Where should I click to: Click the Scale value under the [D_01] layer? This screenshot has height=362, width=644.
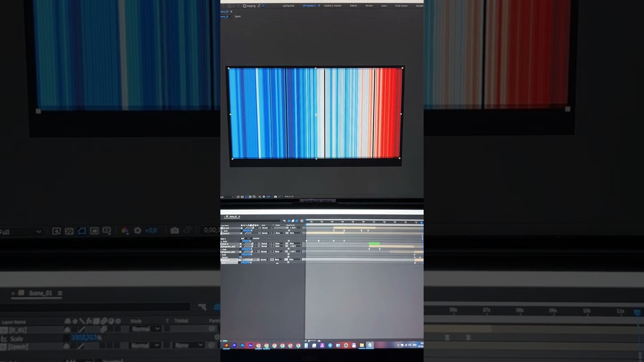click(x=247, y=230)
